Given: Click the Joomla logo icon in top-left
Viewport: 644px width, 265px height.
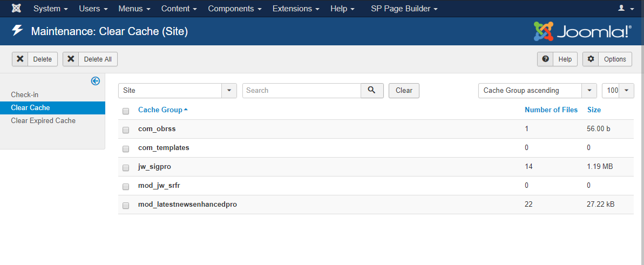Looking at the screenshot, I should click(x=16, y=9).
